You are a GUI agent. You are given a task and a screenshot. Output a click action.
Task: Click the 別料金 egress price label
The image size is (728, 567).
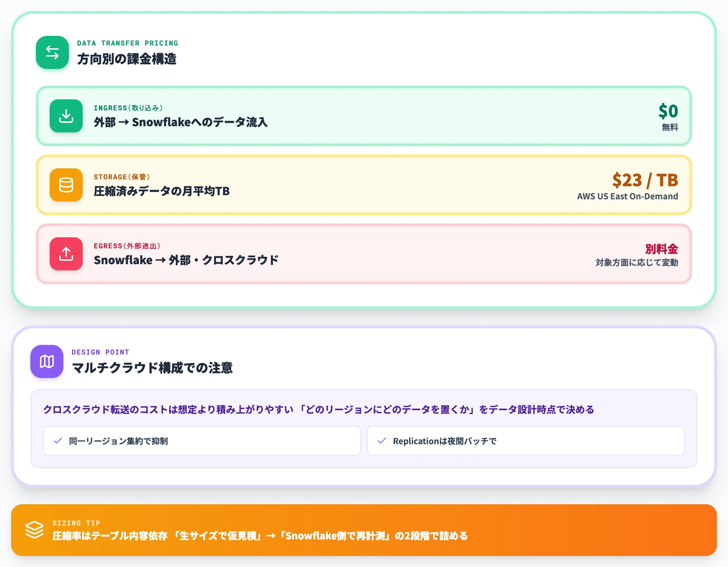click(661, 249)
